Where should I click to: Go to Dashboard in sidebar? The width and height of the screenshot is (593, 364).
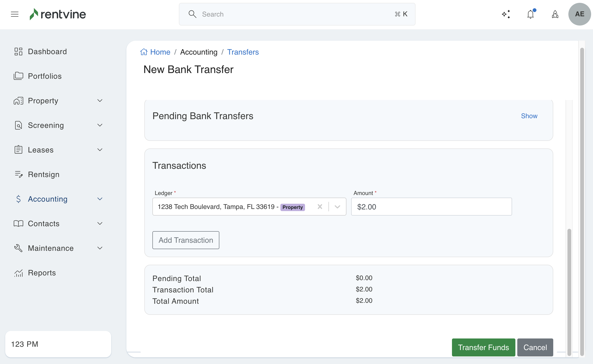click(47, 52)
